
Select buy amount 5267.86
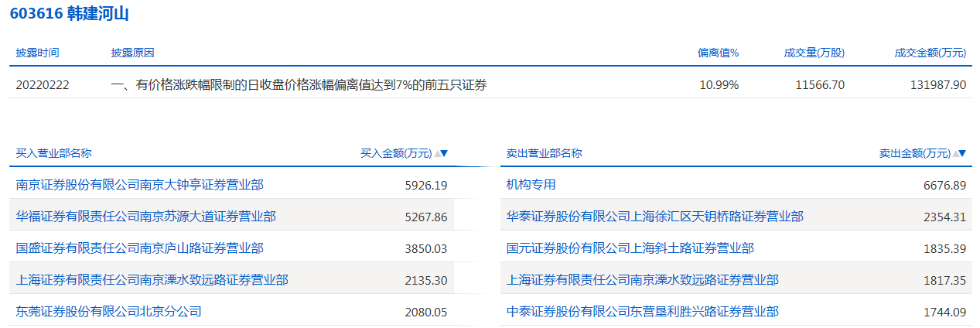426,217
